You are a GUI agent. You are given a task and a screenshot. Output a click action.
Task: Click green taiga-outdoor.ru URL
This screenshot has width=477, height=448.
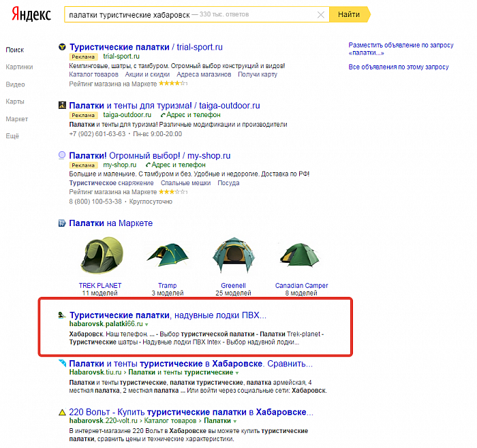(x=127, y=115)
